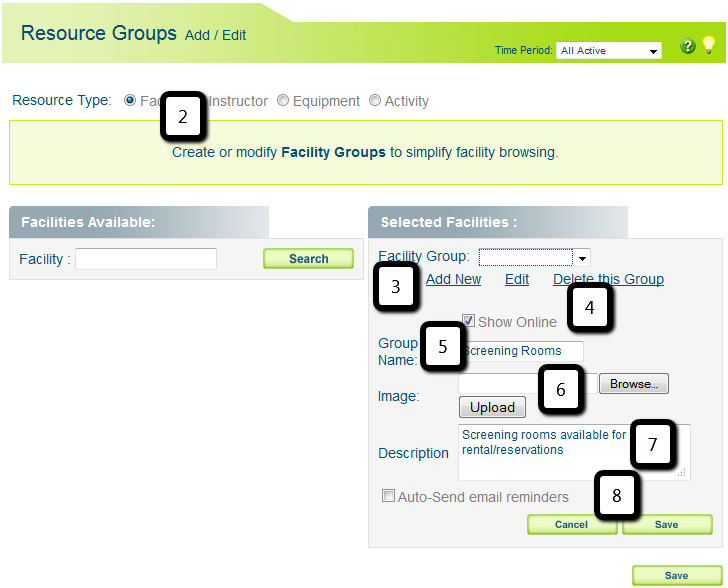Select the Activity resource type radio button
The image size is (728, 588).
click(375, 101)
